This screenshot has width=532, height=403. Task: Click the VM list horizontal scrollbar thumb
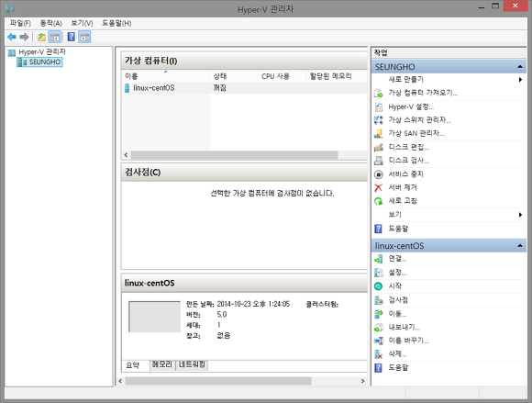[235, 155]
